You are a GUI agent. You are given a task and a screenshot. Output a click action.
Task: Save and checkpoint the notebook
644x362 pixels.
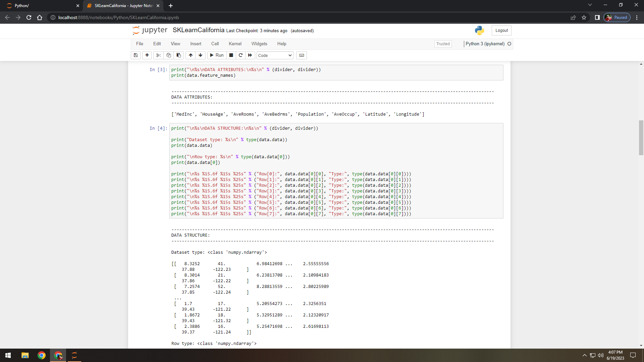click(136, 55)
